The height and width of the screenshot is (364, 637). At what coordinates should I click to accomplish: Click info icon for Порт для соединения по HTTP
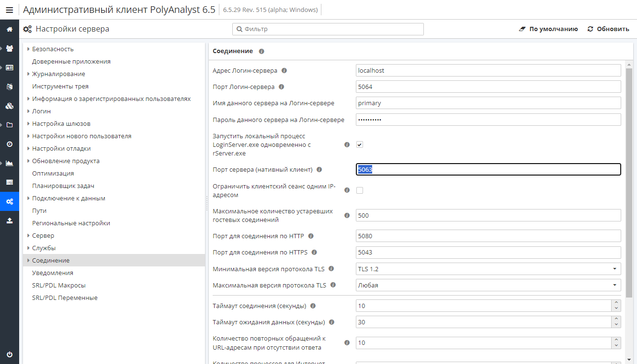[x=311, y=236]
